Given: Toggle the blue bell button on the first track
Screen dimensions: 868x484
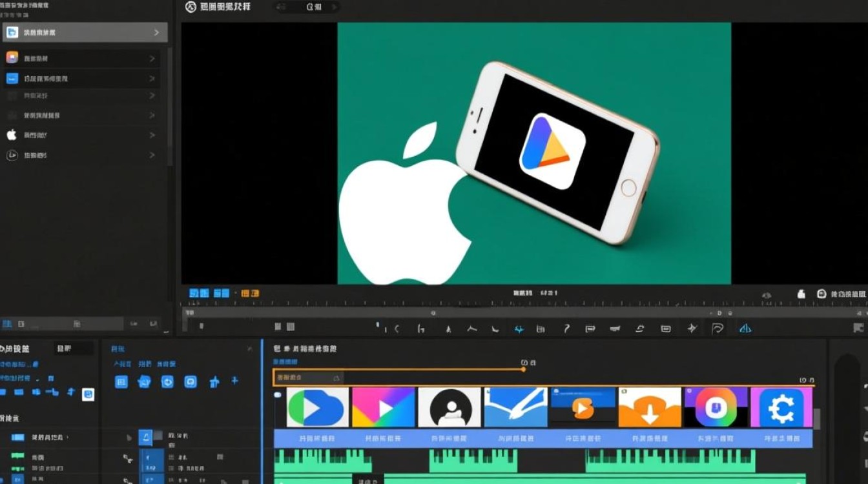Looking at the screenshot, I should pos(146,437).
